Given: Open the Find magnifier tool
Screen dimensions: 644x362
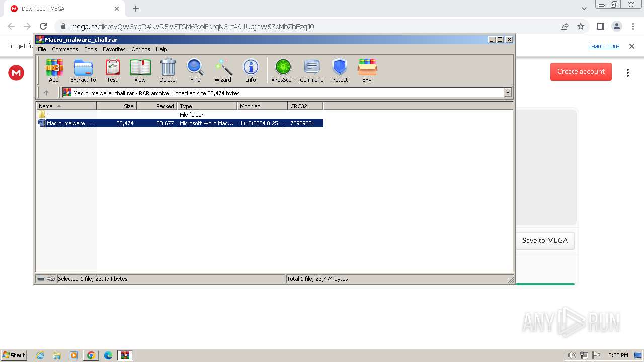Looking at the screenshot, I should point(195,70).
